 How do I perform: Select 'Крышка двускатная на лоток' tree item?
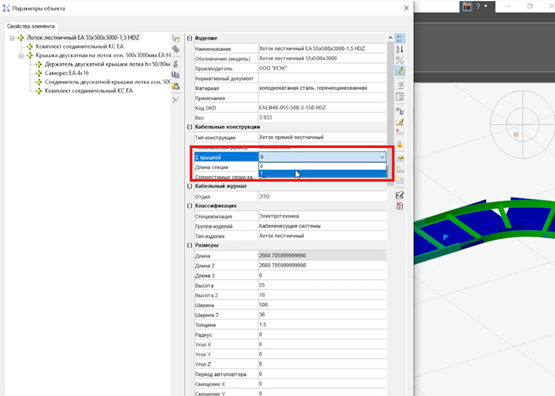pyautogui.click(x=103, y=55)
